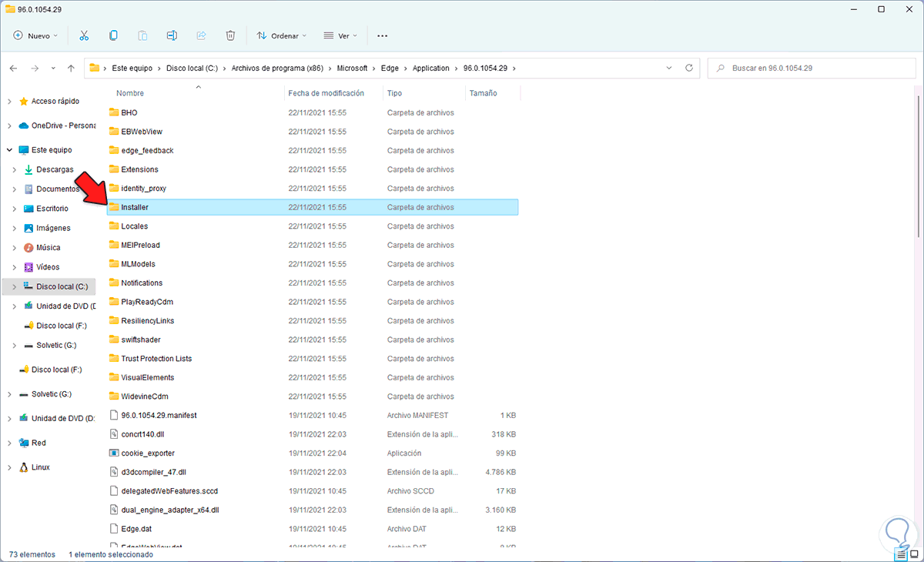The height and width of the screenshot is (562, 924).
Task: Select Música in the sidebar
Action: pyautogui.click(x=48, y=248)
